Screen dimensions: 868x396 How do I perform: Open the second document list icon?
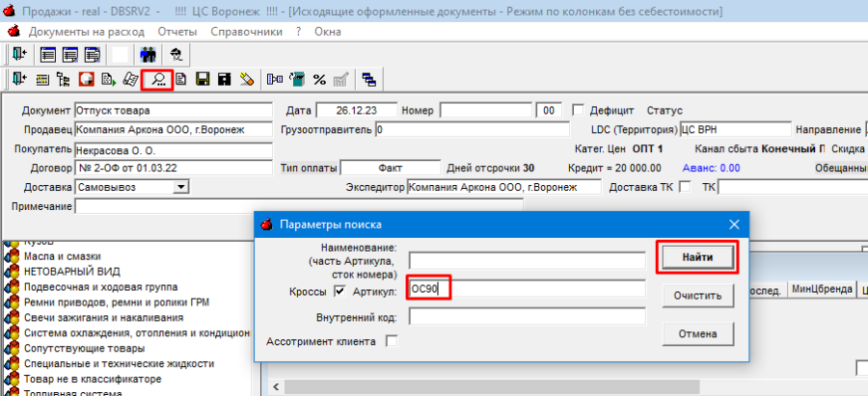point(70,54)
